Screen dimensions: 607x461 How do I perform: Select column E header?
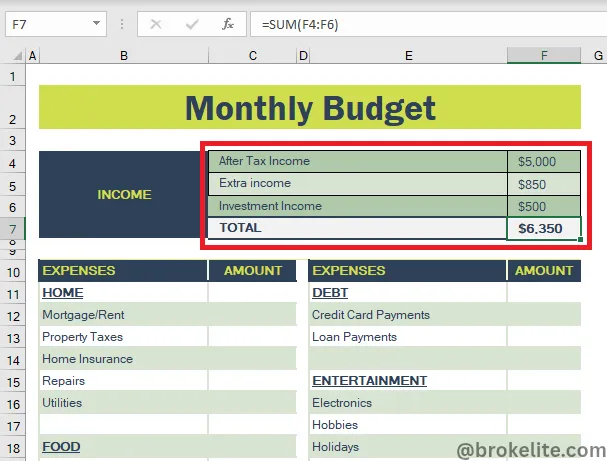(408, 56)
